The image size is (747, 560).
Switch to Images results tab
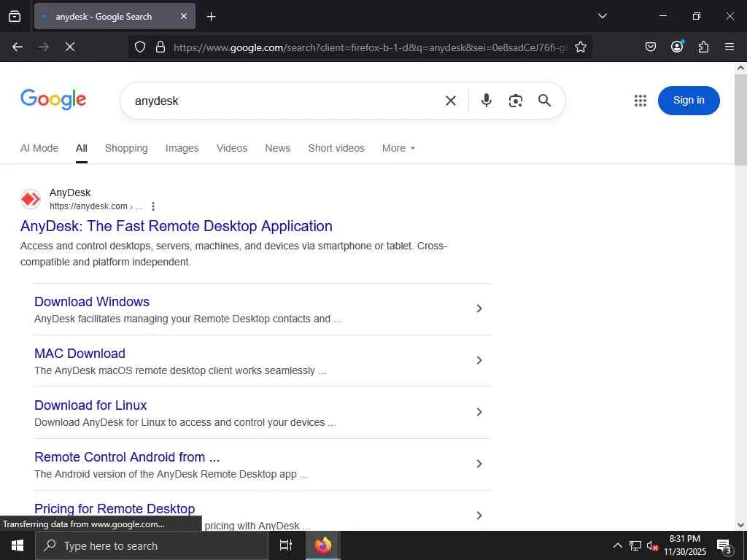(182, 148)
